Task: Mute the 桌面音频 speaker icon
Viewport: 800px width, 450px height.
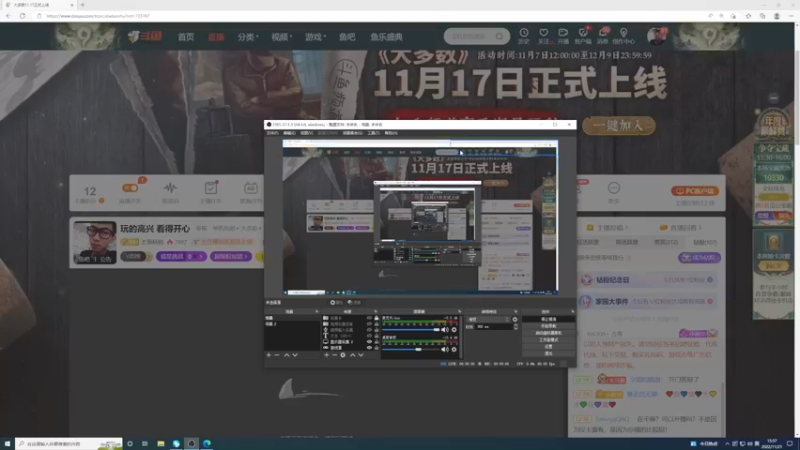Action: tap(445, 349)
